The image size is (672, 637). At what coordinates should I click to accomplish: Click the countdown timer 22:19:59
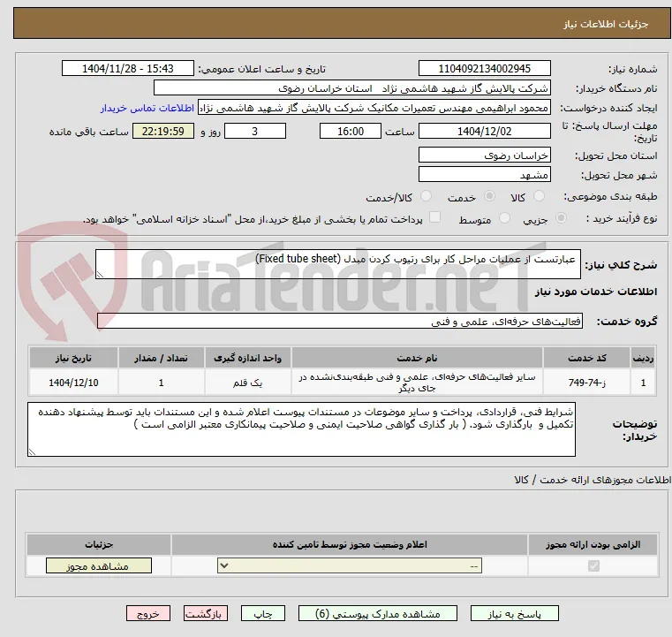162,131
